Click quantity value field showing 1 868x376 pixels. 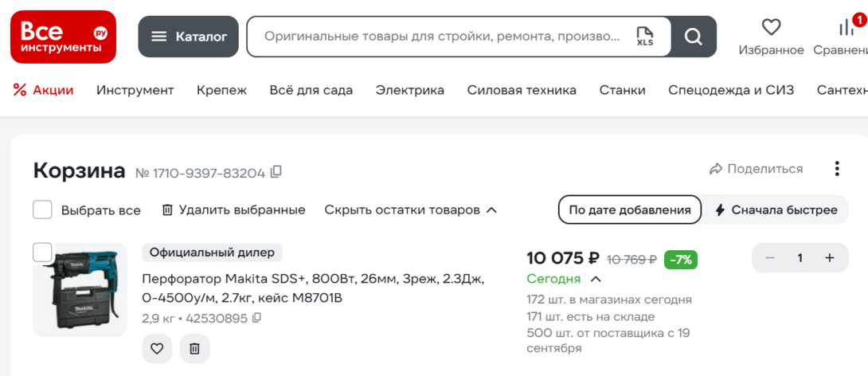coord(800,257)
